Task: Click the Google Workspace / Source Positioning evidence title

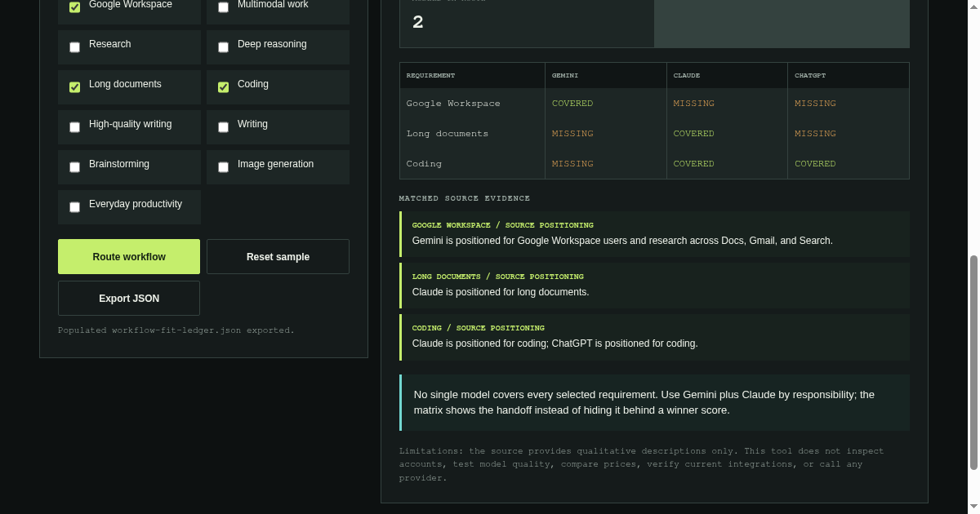Action: (503, 225)
